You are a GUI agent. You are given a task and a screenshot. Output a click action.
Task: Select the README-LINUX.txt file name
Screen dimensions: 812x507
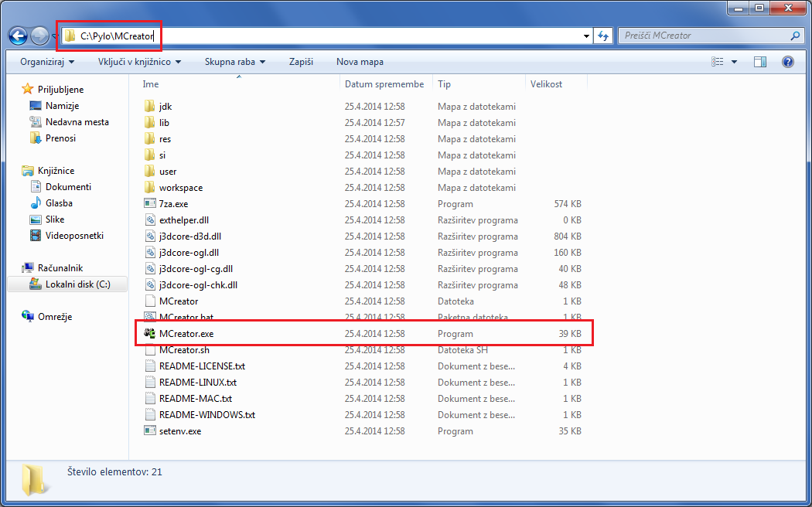198,383
